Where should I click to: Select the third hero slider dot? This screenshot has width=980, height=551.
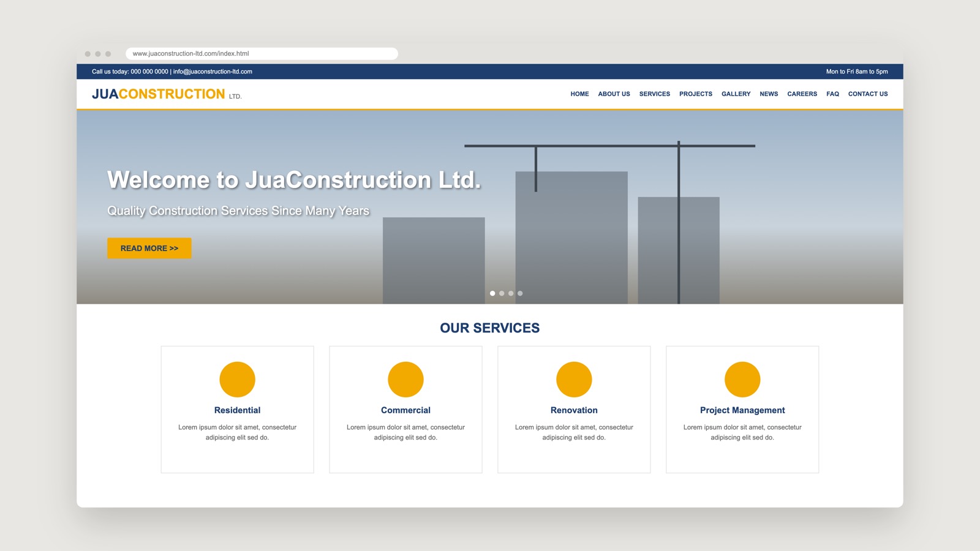pos(511,293)
